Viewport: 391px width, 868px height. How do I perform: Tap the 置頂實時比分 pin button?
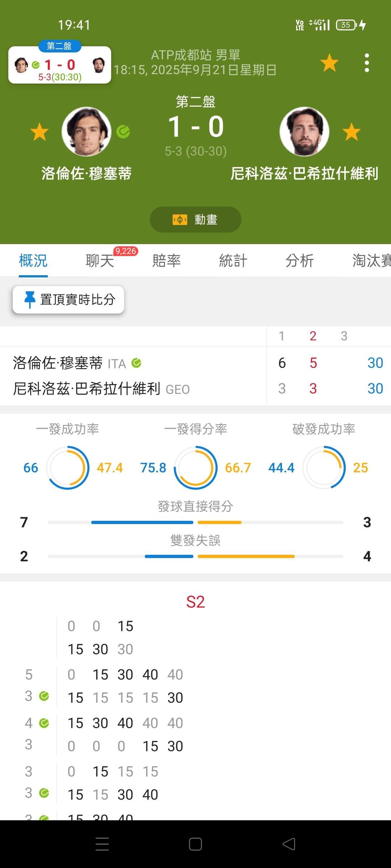68,300
